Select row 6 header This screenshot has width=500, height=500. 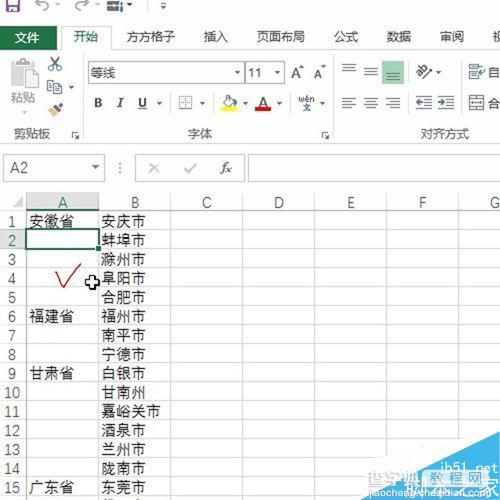(x=12, y=316)
